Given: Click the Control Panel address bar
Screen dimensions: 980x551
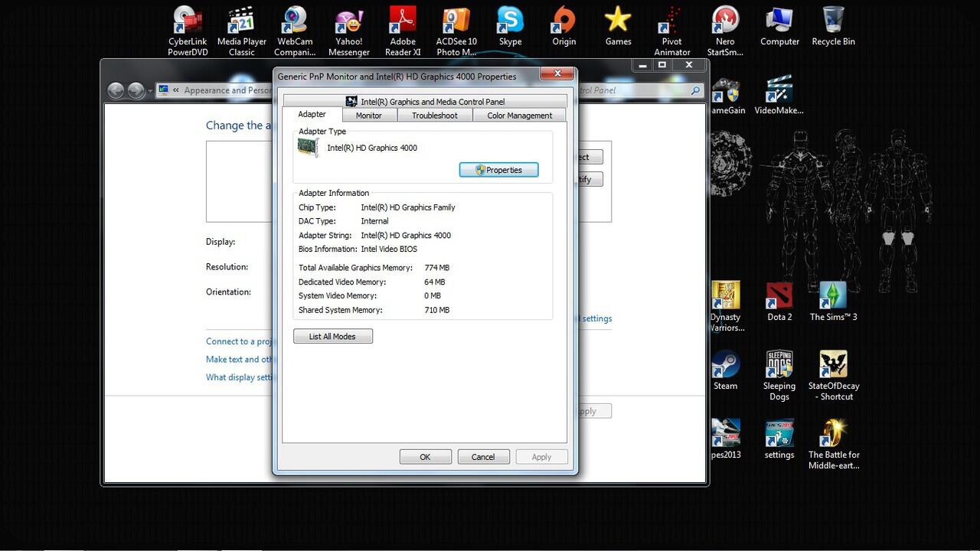Looking at the screenshot, I should (x=214, y=90).
